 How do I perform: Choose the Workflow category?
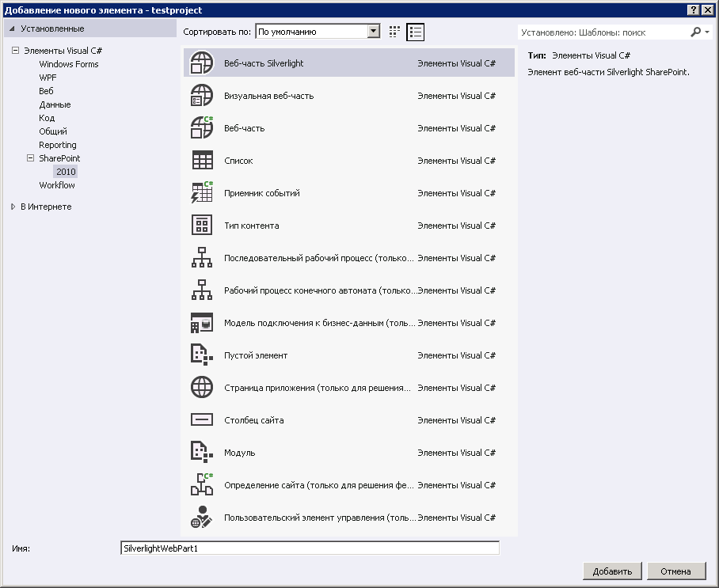tap(57, 185)
